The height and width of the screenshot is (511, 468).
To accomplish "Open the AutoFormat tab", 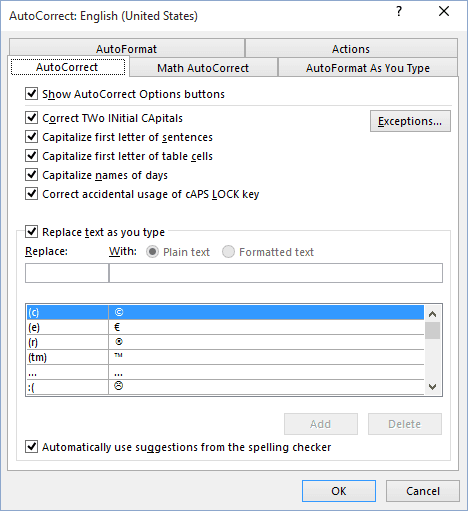I will pyautogui.click(x=127, y=49).
